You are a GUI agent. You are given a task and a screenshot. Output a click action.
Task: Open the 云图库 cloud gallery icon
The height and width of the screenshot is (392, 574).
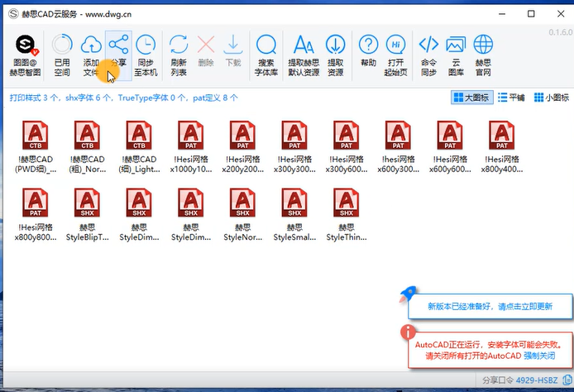(x=456, y=55)
